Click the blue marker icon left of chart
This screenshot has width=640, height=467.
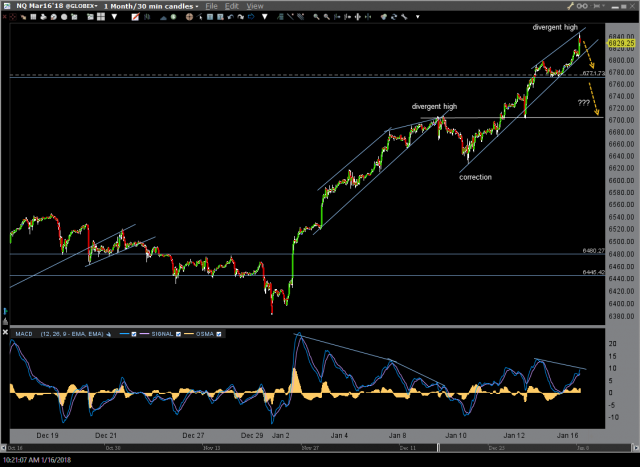coord(5,311)
